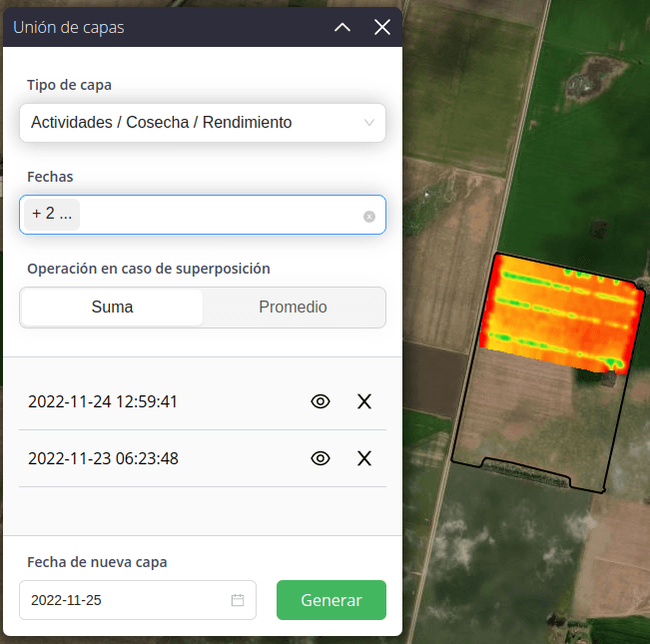Collapse the Unión de capas panel

tap(342, 28)
